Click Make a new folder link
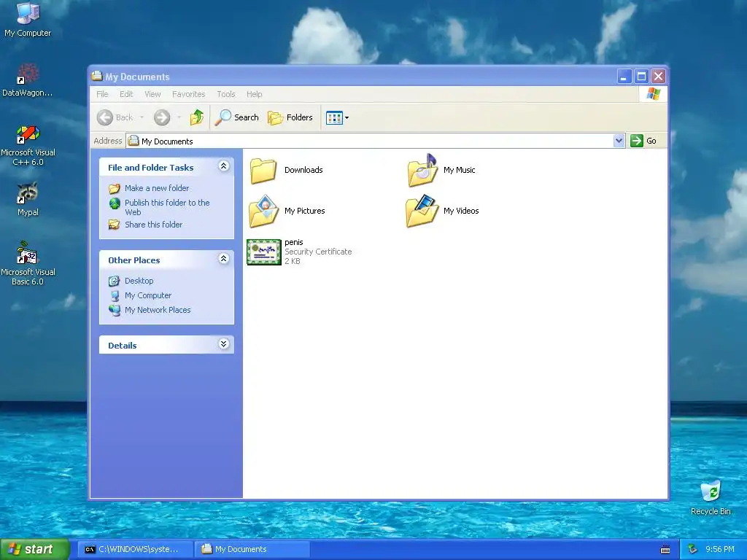Viewport: 747px width, 560px height. pos(157,188)
